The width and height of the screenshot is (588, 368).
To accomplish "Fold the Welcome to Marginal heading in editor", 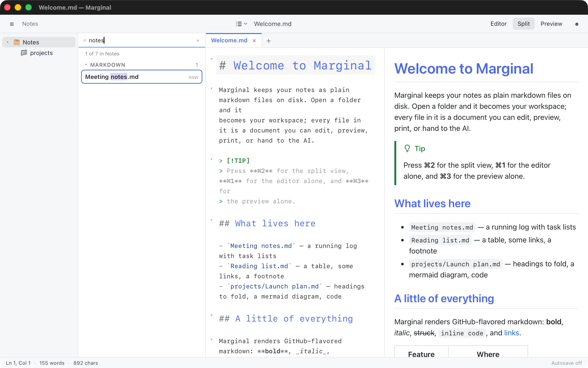I will pyautogui.click(x=212, y=59).
